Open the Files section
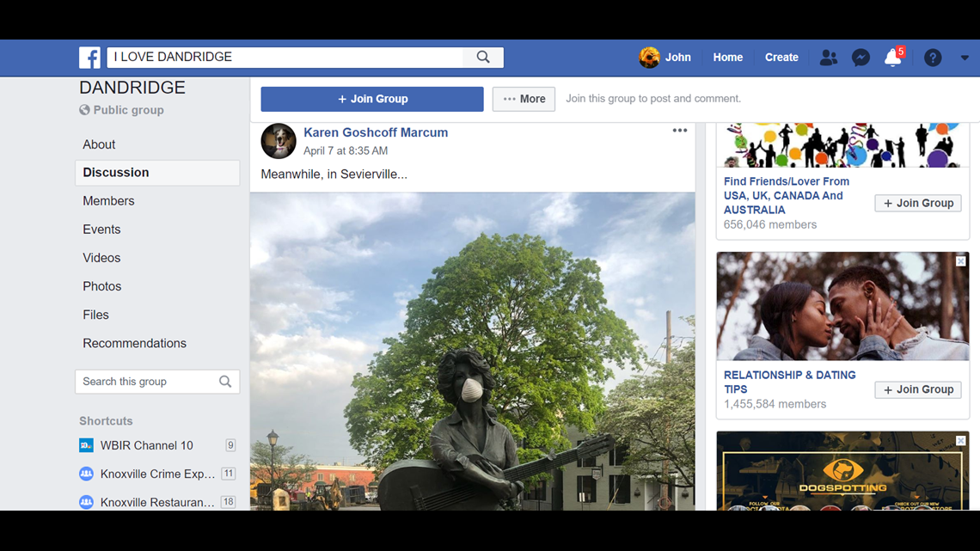The image size is (980, 551). [95, 315]
